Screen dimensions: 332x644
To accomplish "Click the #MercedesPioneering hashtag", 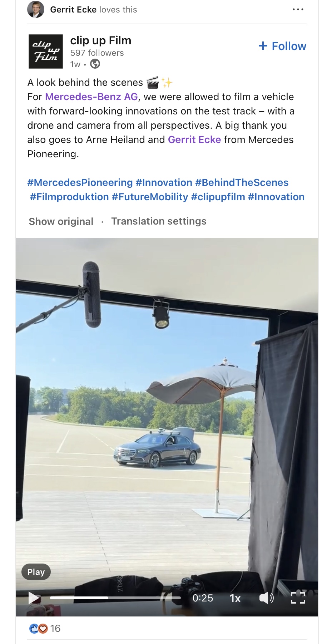I will tap(80, 183).
